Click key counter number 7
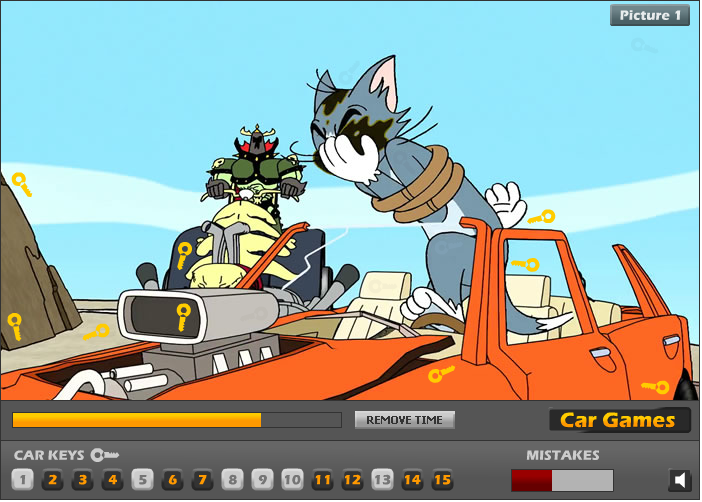The image size is (702, 502). click(202, 480)
